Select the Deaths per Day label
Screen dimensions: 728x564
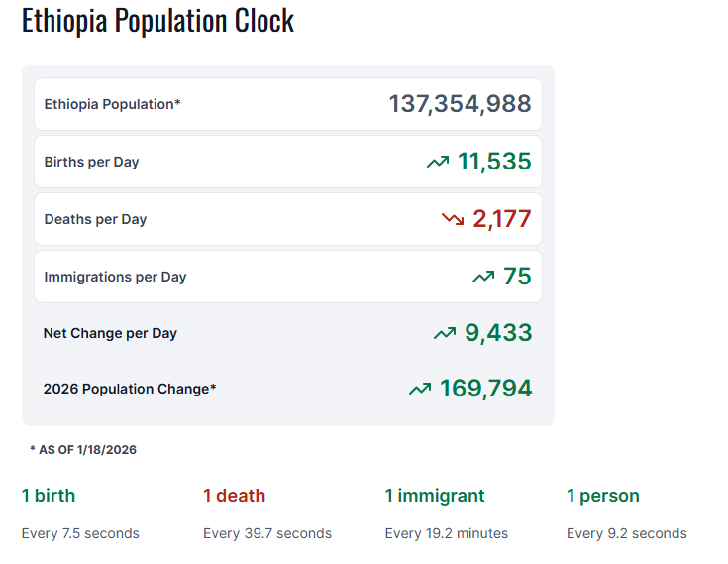pos(95,219)
